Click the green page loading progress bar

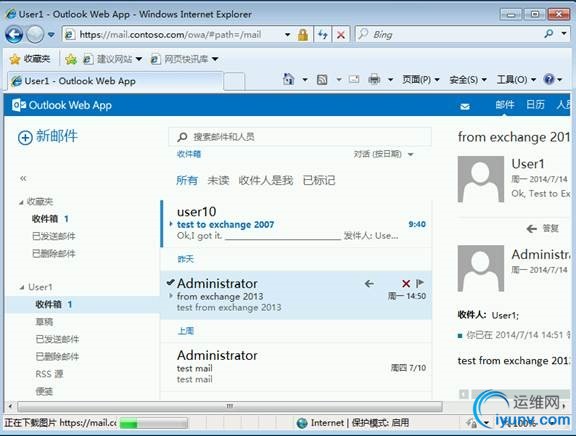click(x=154, y=423)
